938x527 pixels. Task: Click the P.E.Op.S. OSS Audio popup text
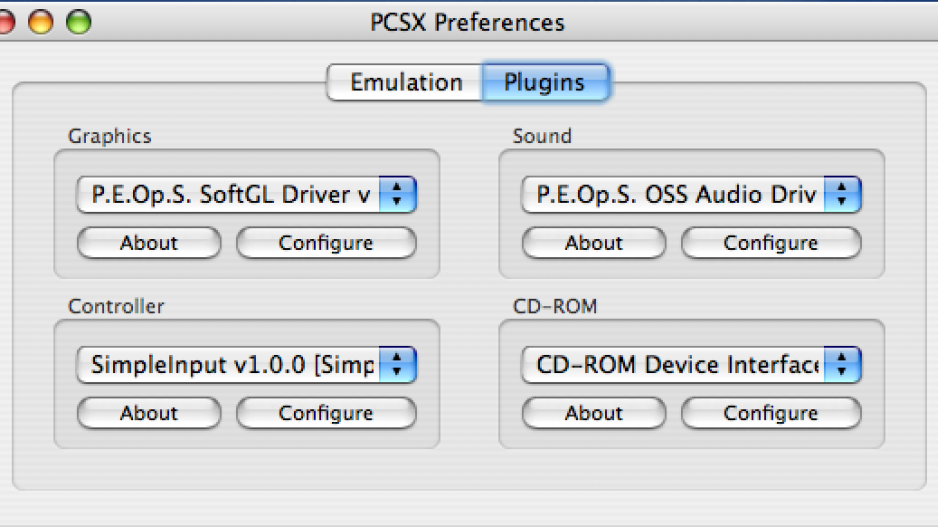tap(676, 195)
